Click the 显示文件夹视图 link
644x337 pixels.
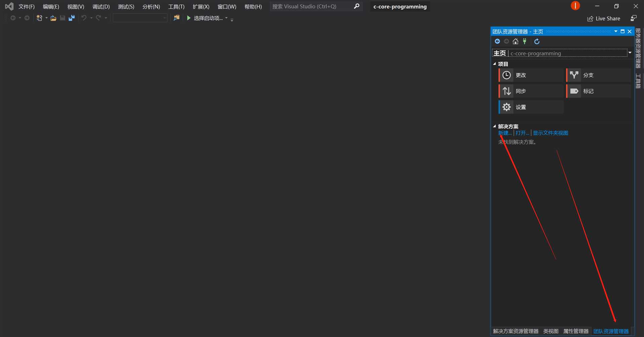(x=551, y=133)
